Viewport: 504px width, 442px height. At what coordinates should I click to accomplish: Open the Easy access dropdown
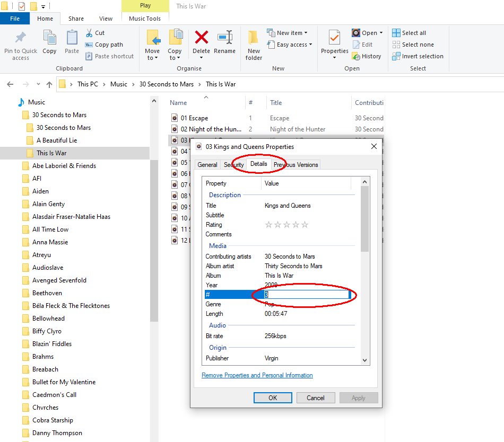click(x=290, y=45)
